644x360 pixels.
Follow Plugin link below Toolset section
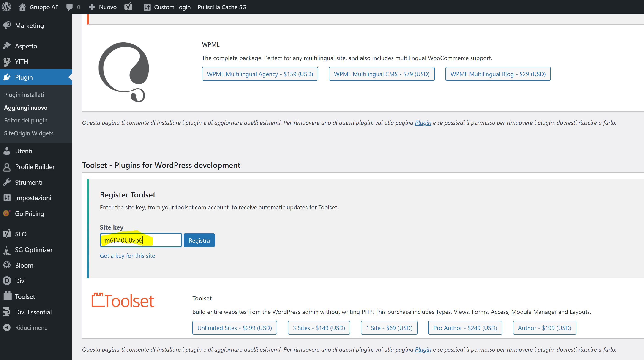pos(423,349)
